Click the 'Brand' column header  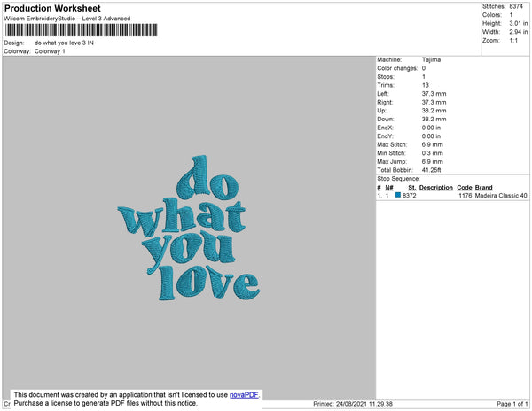[x=483, y=188]
